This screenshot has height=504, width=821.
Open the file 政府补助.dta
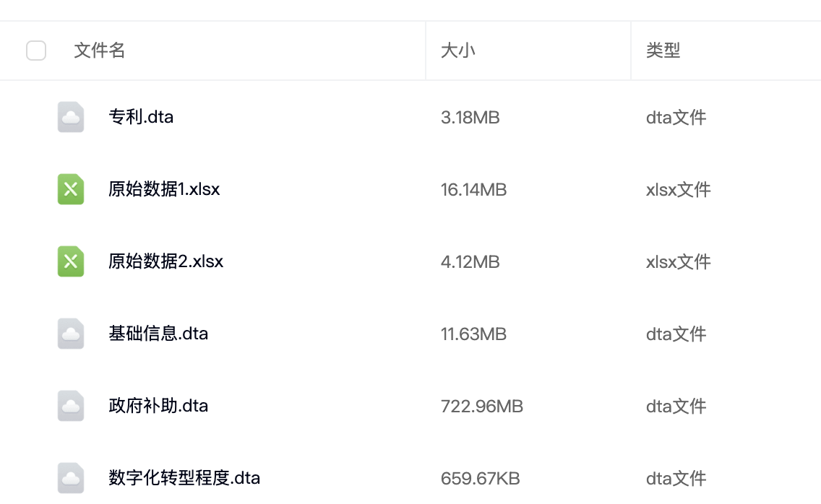[158, 406]
